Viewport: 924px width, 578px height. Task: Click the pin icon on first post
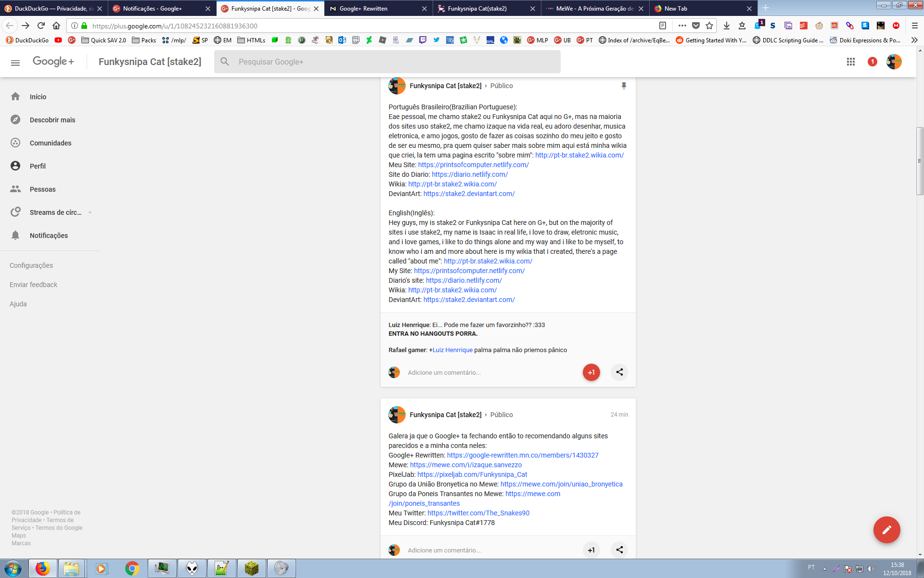624,86
